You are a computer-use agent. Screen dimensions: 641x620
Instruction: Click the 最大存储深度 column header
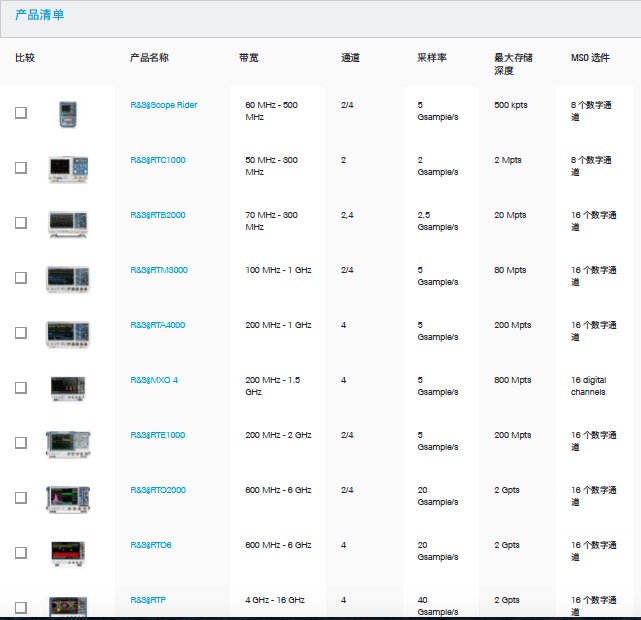pyautogui.click(x=513, y=64)
